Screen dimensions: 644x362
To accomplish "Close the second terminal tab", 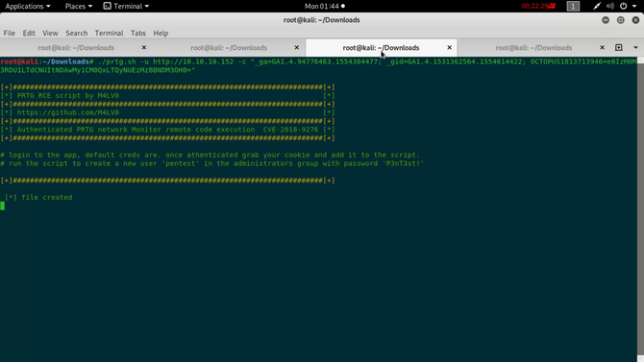I will 297,48.
